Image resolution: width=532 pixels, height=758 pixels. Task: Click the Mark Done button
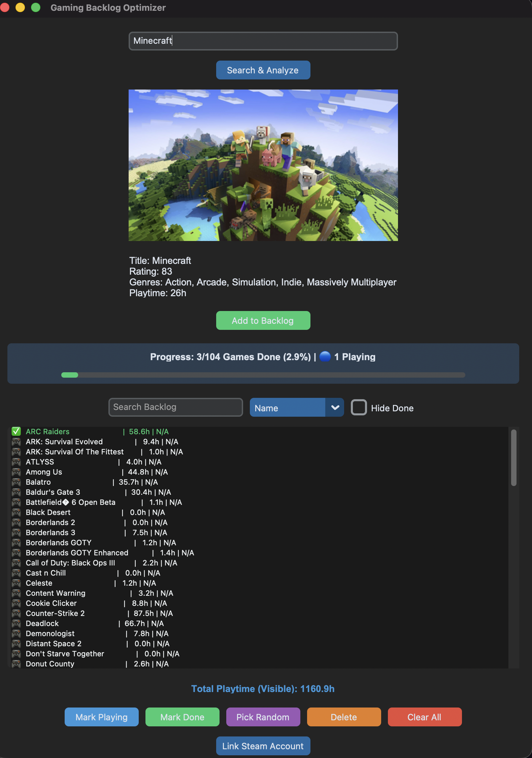tap(182, 717)
